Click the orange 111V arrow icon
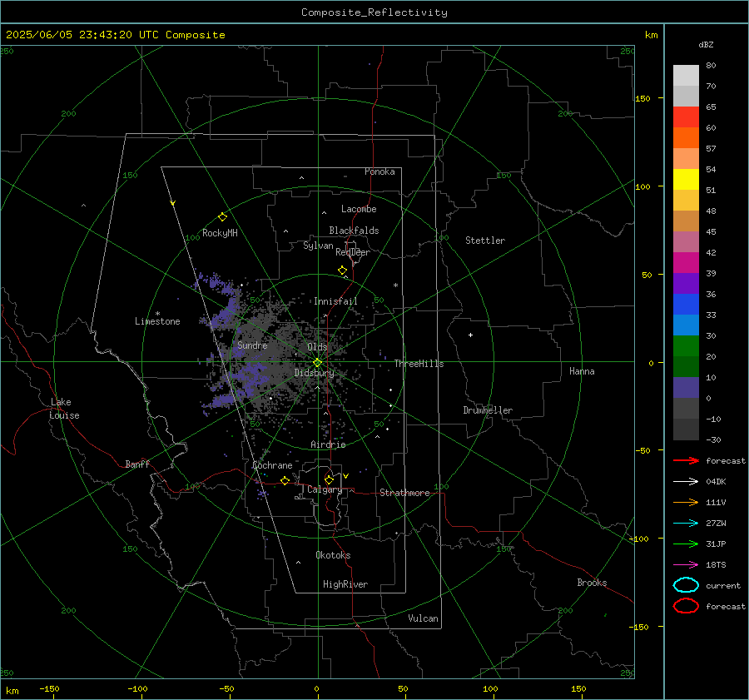Image resolution: width=749 pixels, height=700 pixels. point(686,502)
